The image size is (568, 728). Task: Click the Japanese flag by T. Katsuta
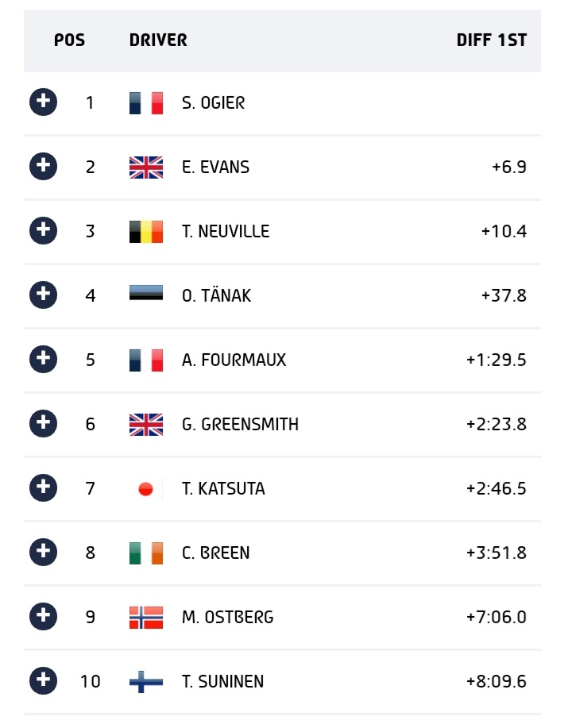[x=146, y=489]
